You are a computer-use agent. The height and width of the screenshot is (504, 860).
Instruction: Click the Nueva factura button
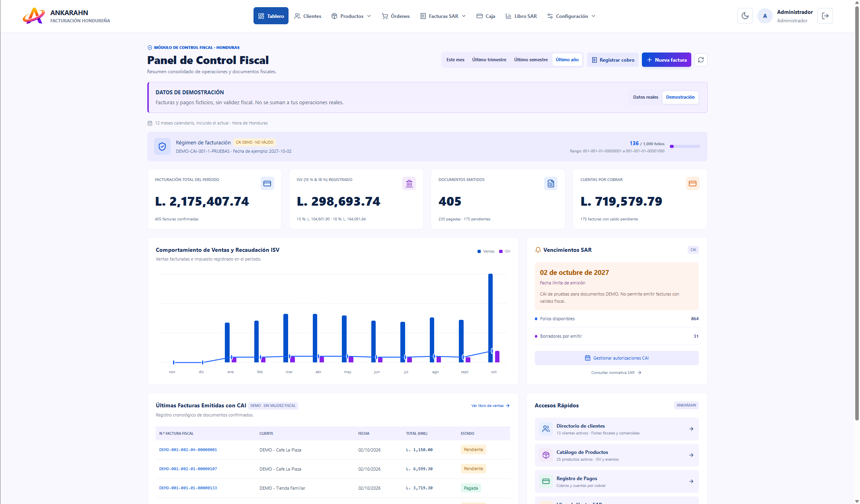coord(666,60)
